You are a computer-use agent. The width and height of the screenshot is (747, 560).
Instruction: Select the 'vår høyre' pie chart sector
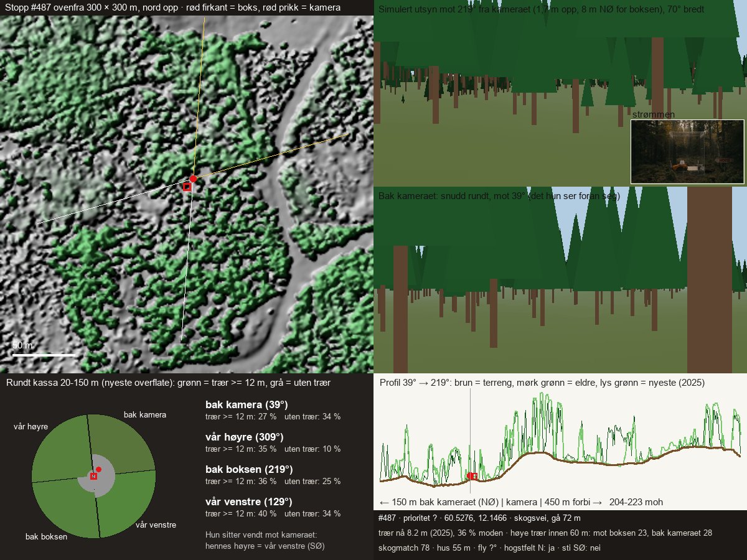61,447
